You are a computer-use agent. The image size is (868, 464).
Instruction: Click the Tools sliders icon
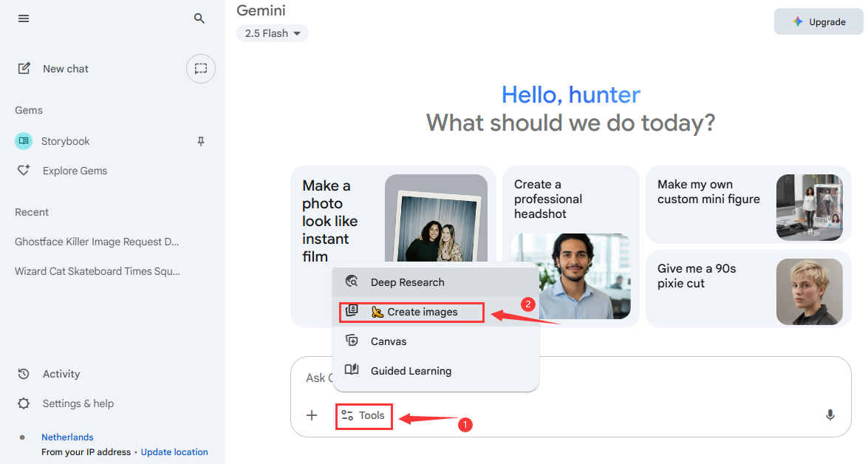coord(347,415)
